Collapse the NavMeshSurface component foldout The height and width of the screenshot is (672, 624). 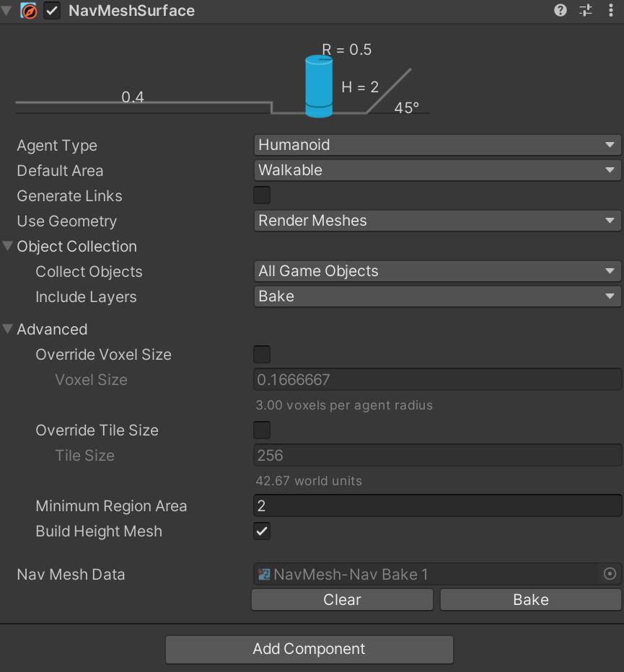point(6,10)
